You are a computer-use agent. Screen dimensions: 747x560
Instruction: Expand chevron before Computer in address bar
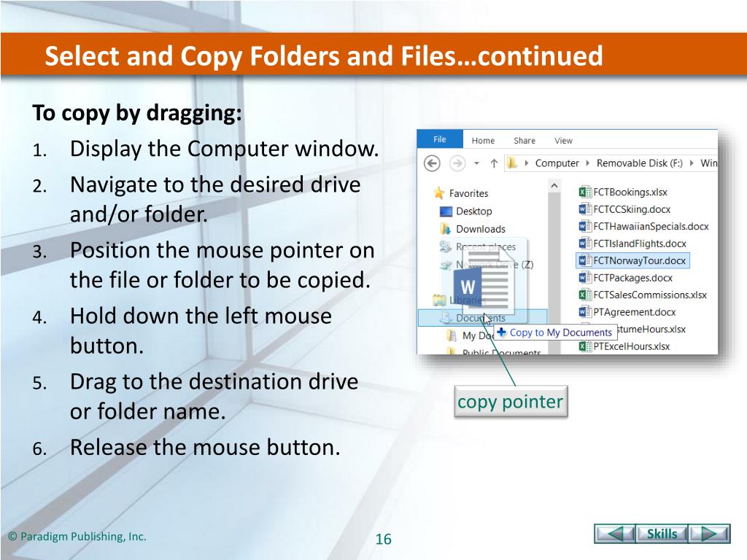tap(527, 163)
